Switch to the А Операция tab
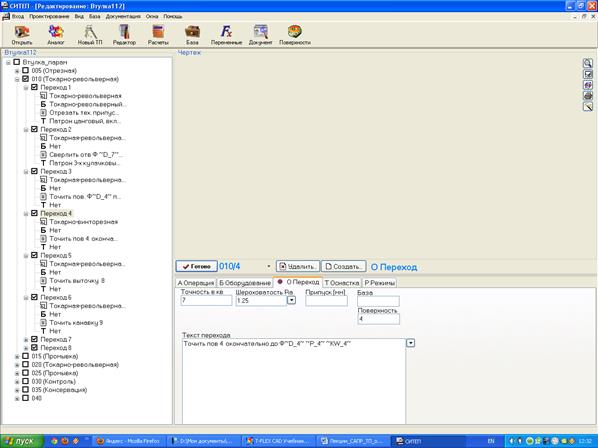This screenshot has width=598, height=448. (196, 283)
